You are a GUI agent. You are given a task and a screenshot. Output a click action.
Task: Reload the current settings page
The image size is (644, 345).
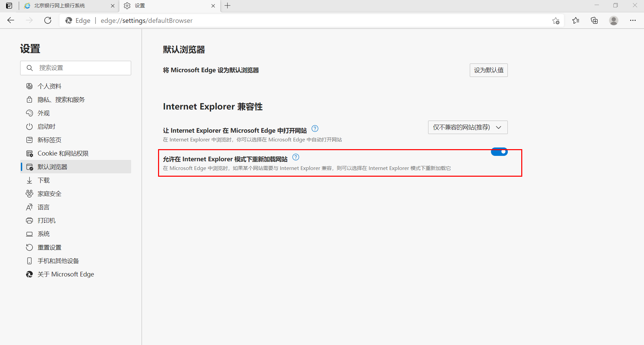coord(48,20)
